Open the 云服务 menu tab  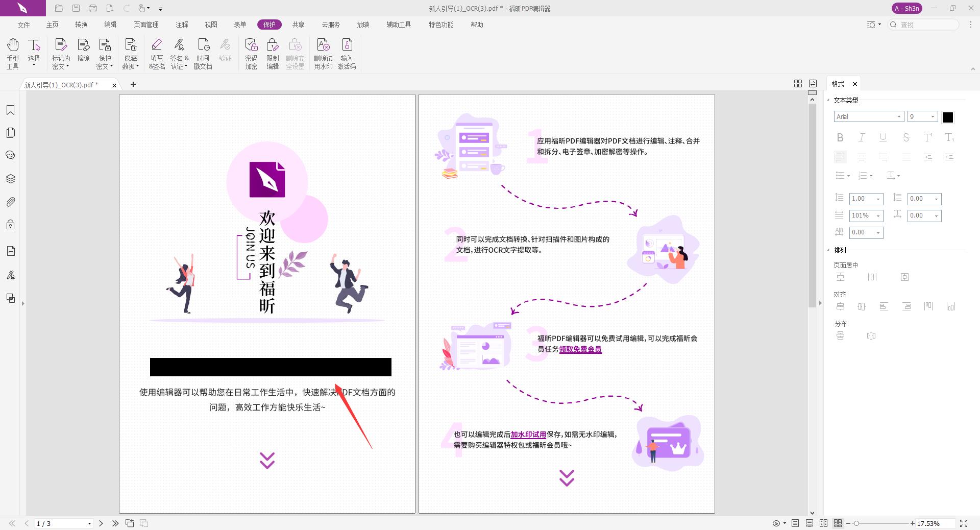click(330, 24)
